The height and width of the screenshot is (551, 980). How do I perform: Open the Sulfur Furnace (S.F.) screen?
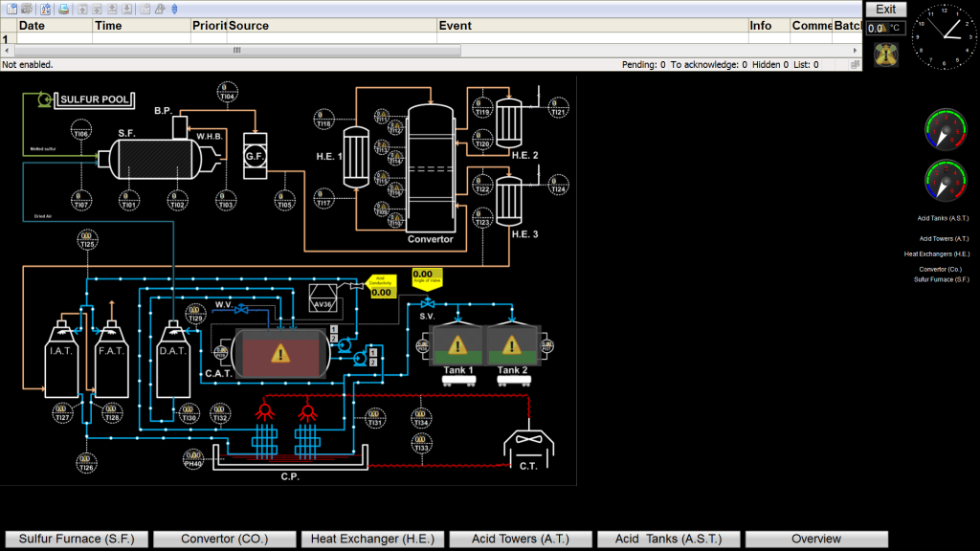click(77, 539)
